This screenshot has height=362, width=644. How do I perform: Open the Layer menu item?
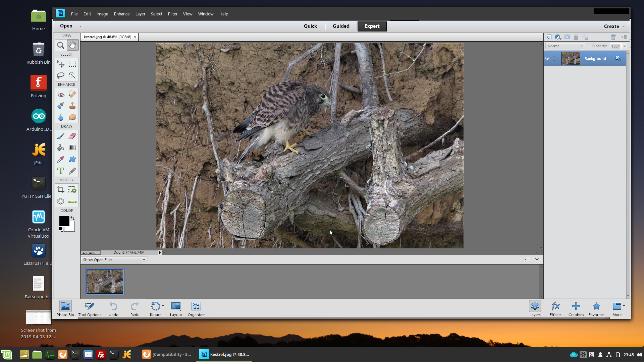pos(140,14)
